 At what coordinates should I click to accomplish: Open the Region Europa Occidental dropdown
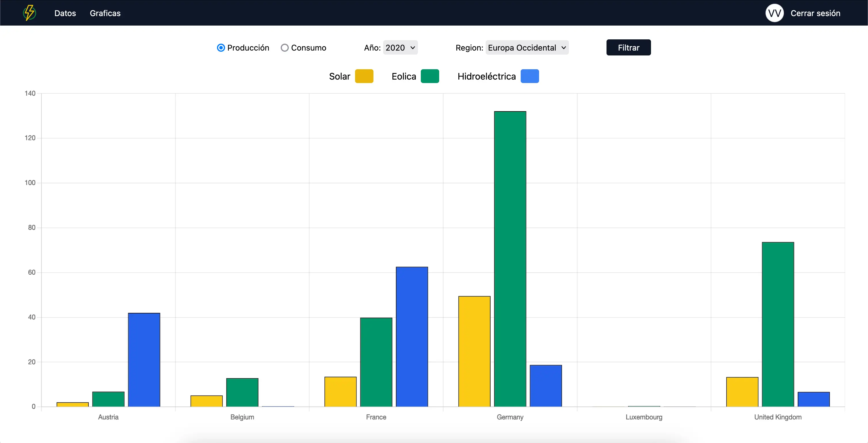527,47
